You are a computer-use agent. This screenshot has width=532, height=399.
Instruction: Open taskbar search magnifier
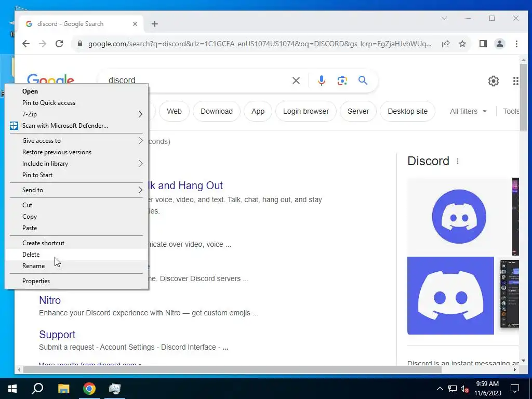pyautogui.click(x=37, y=389)
